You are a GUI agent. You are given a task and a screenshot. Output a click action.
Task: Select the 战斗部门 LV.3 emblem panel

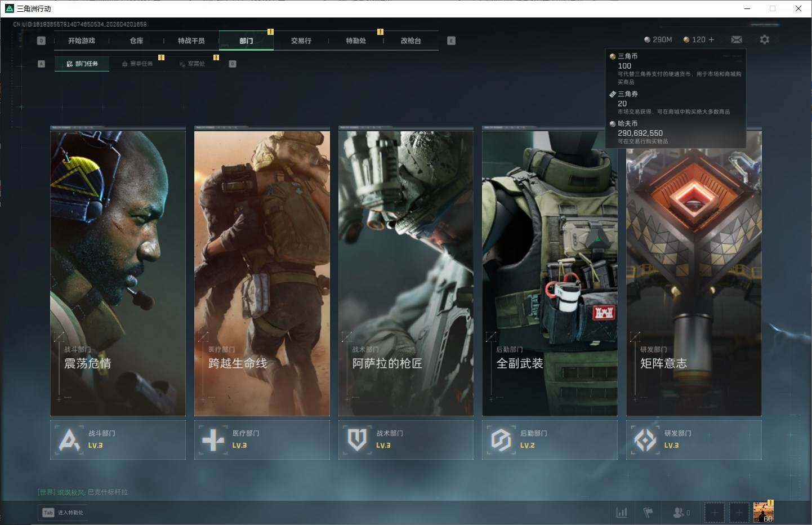click(x=118, y=439)
